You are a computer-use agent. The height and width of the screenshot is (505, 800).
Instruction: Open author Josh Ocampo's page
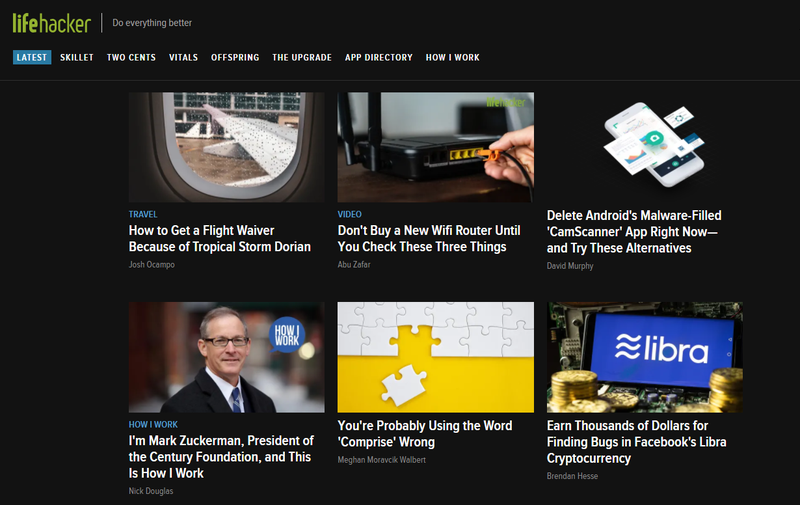pyautogui.click(x=152, y=264)
